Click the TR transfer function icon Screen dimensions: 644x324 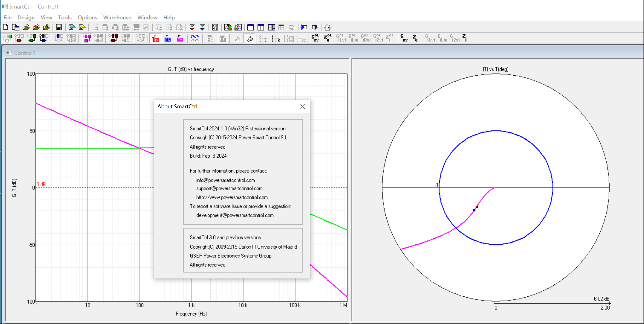276,38
